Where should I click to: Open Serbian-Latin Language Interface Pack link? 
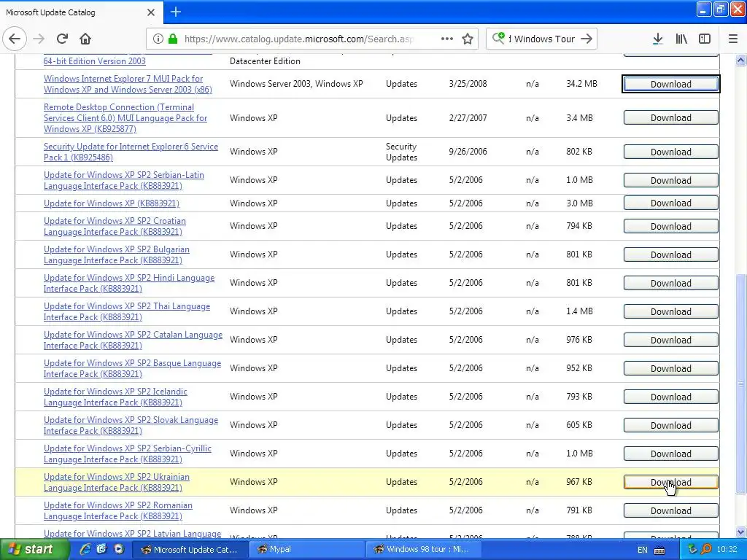(124, 181)
